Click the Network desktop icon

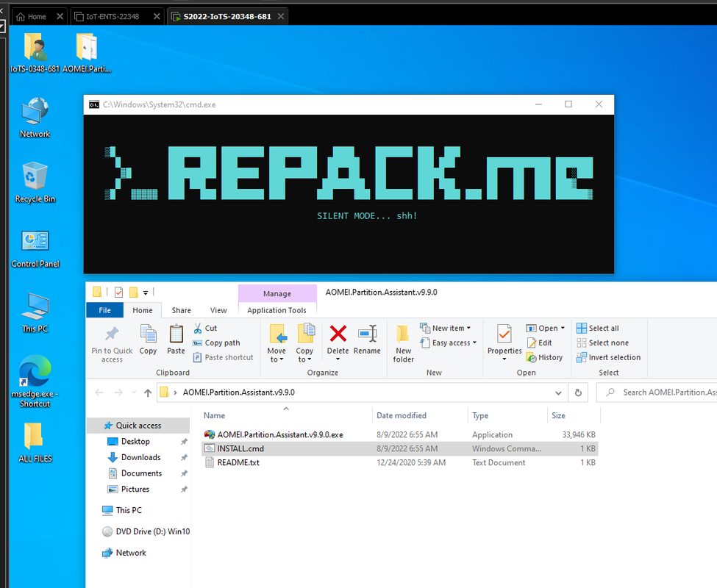click(35, 118)
